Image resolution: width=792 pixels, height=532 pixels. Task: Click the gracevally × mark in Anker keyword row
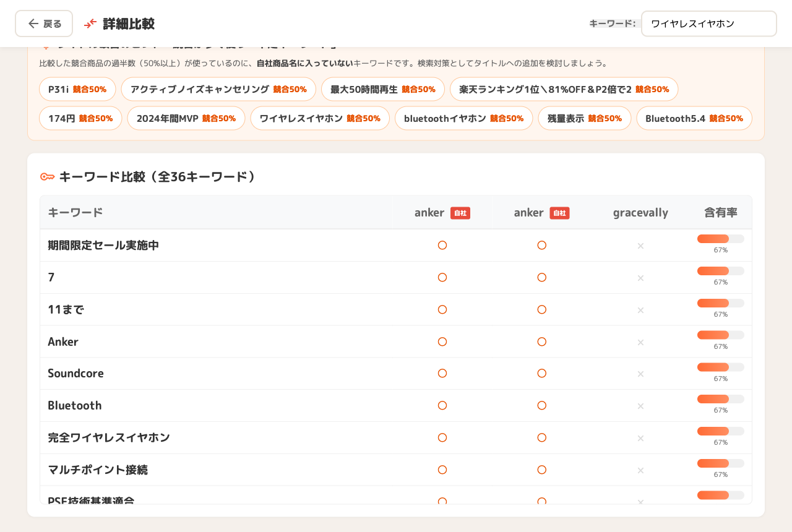(x=640, y=342)
